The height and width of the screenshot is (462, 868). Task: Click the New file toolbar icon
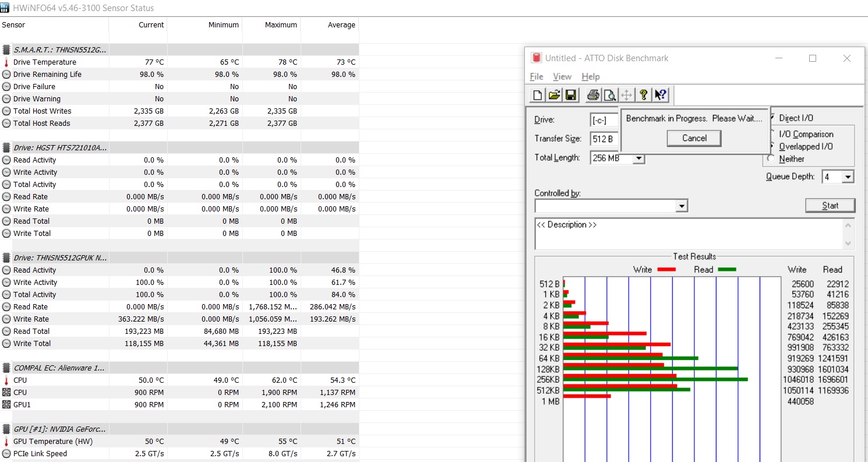point(538,95)
